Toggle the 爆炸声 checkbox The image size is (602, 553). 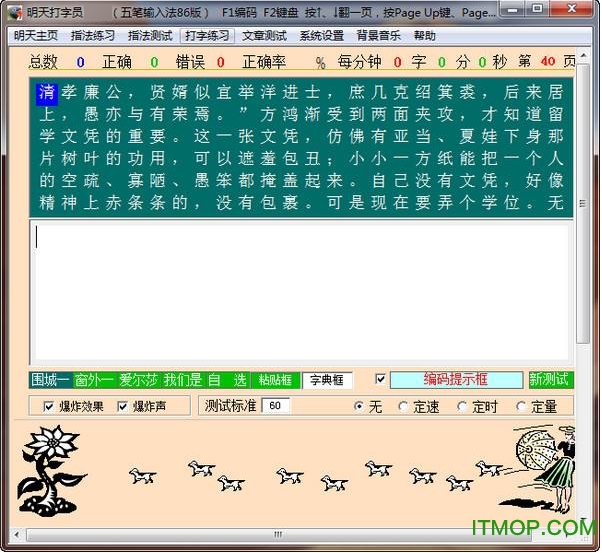123,406
